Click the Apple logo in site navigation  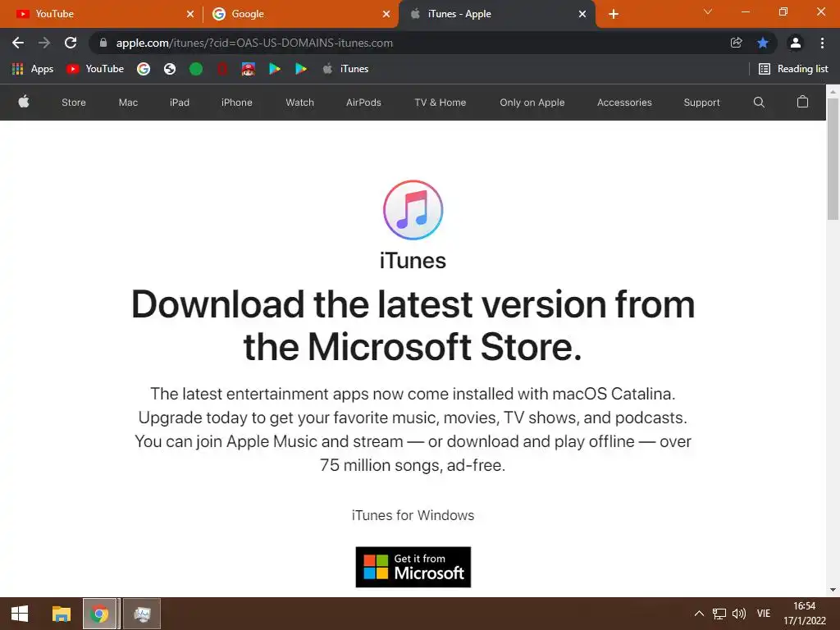(x=24, y=102)
